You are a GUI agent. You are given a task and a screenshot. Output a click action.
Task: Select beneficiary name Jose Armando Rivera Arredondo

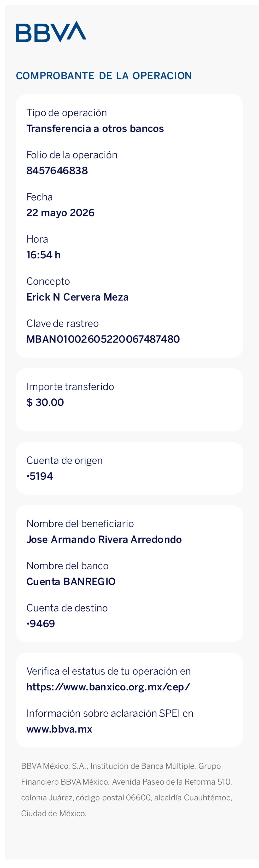[x=104, y=539]
